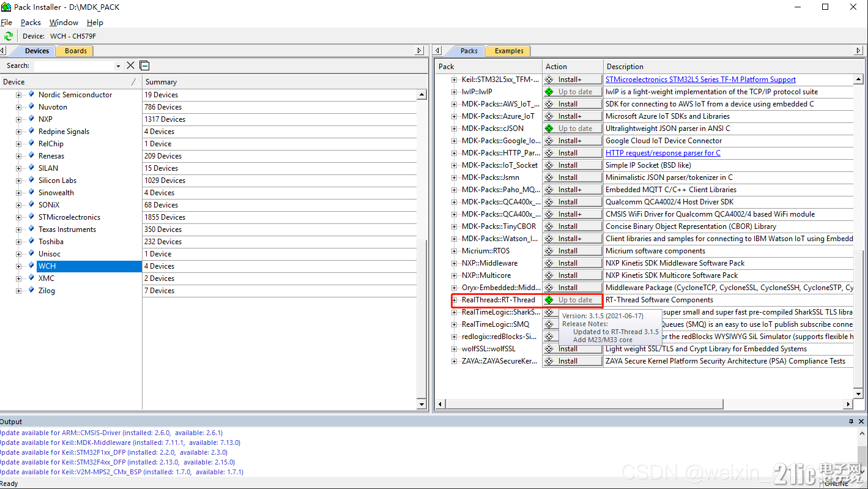Click the STMicroelectronics vendor icon
Image resolution: width=868 pixels, height=489 pixels.
31,217
